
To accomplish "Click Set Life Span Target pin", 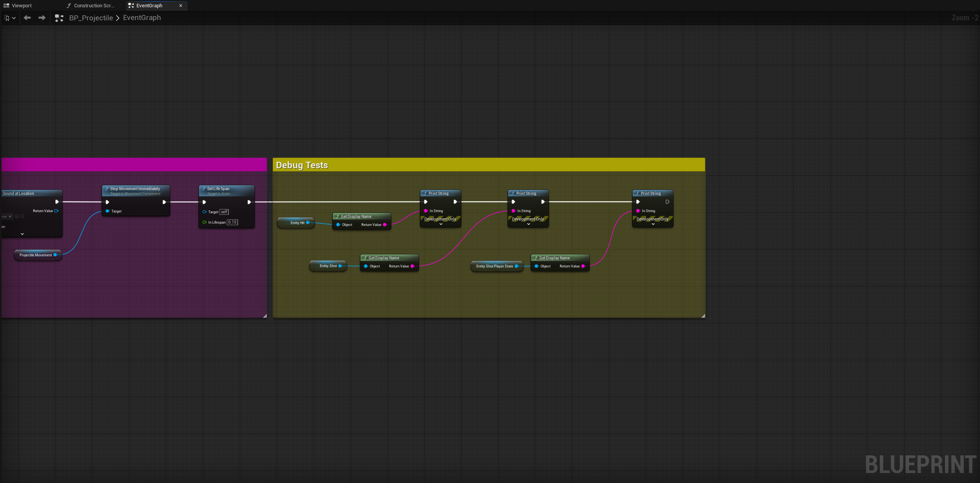I will coord(205,212).
